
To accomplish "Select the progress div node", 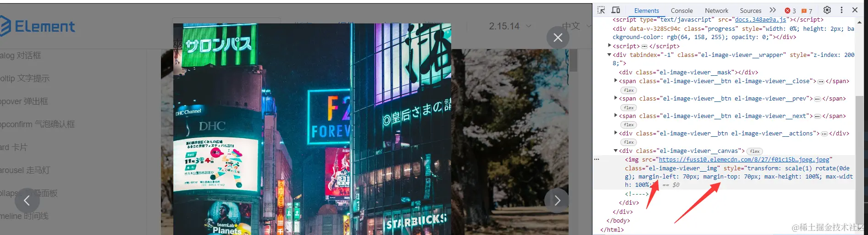I will 733,33.
